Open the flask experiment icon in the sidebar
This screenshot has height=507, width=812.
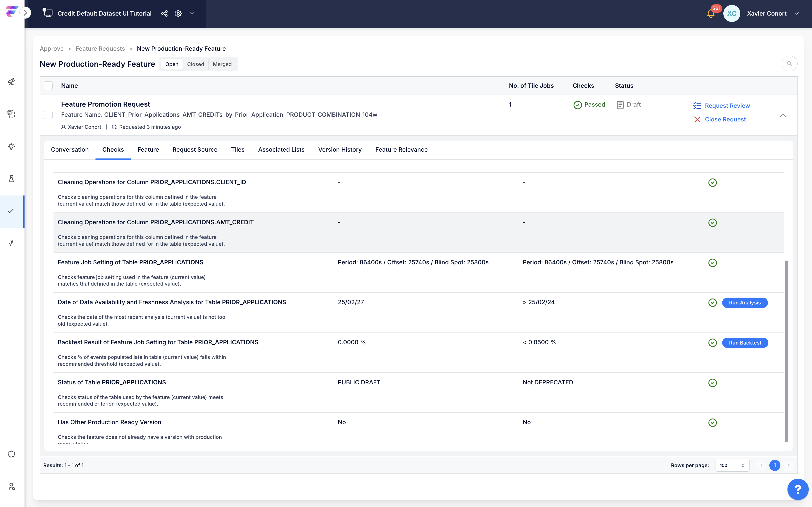pyautogui.click(x=11, y=179)
